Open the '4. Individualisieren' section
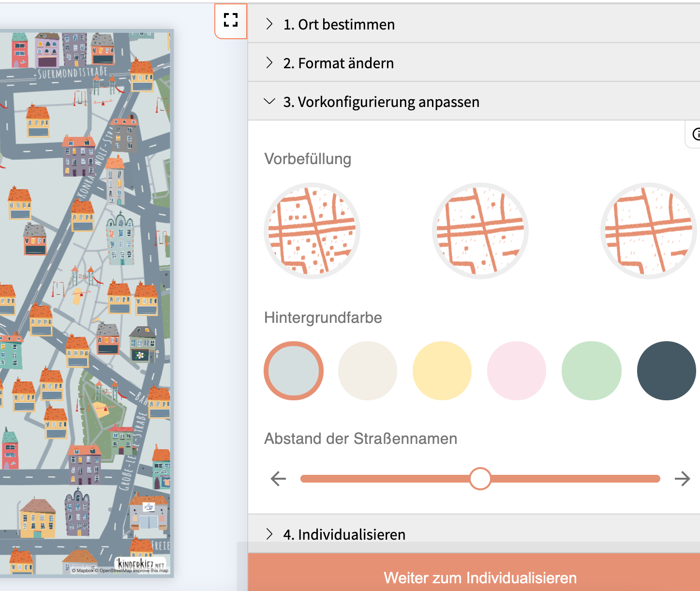The image size is (700, 591). [344, 534]
